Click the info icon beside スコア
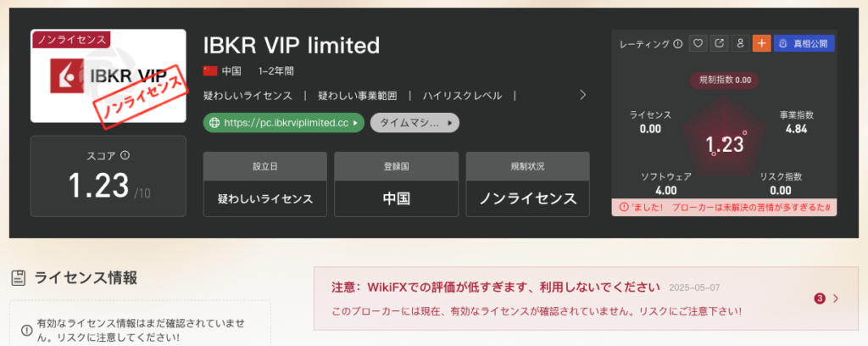This screenshot has width=868, height=346. point(125,155)
